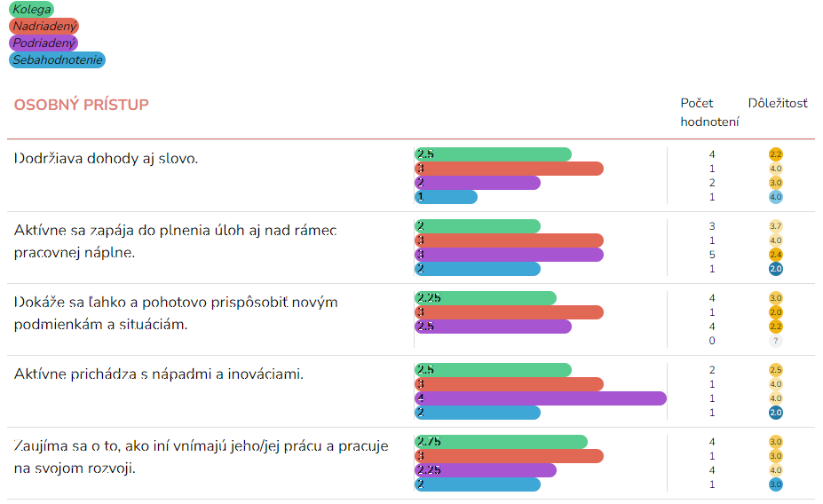
Task: Toggle the red Nadriadený legend badge
Action: pos(44,26)
